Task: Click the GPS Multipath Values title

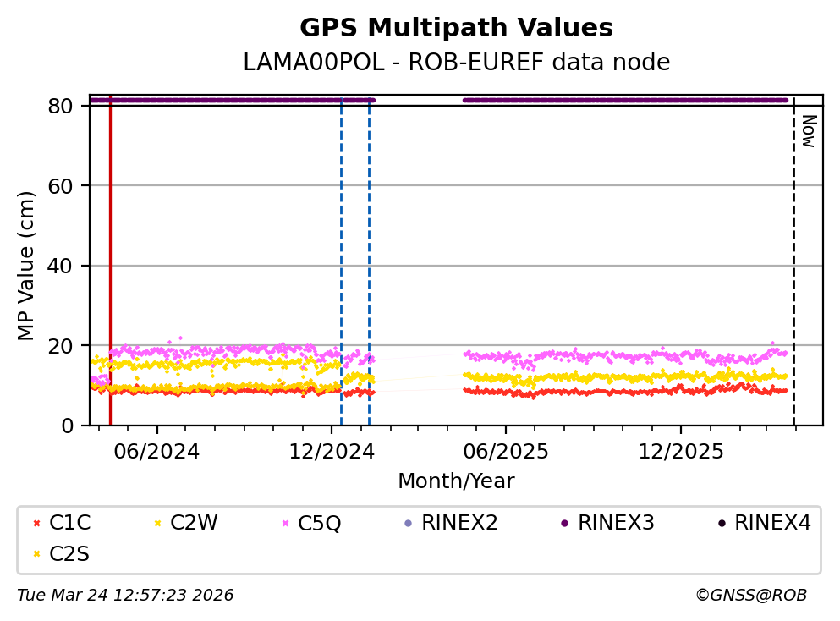Action: [456, 28]
